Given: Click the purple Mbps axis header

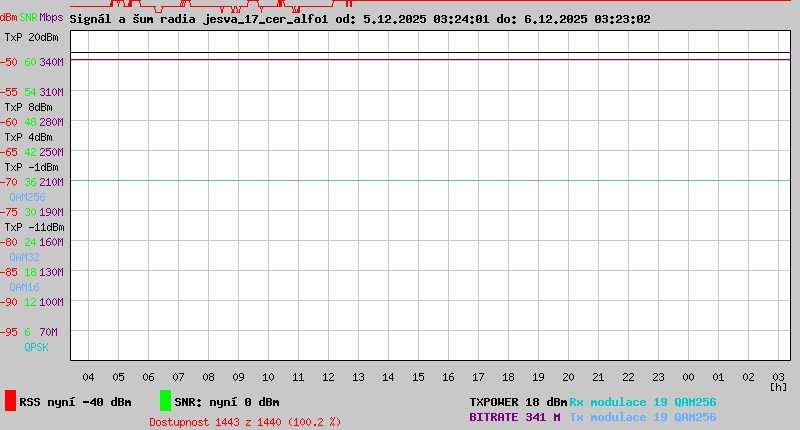Looking at the screenshot, I should point(52,18).
